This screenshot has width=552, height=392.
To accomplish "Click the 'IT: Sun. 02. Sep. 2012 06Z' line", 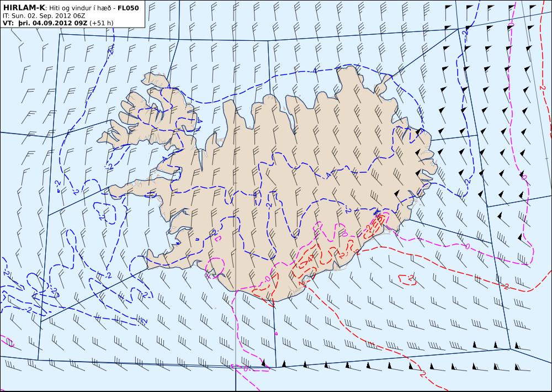I will pyautogui.click(x=43, y=15).
